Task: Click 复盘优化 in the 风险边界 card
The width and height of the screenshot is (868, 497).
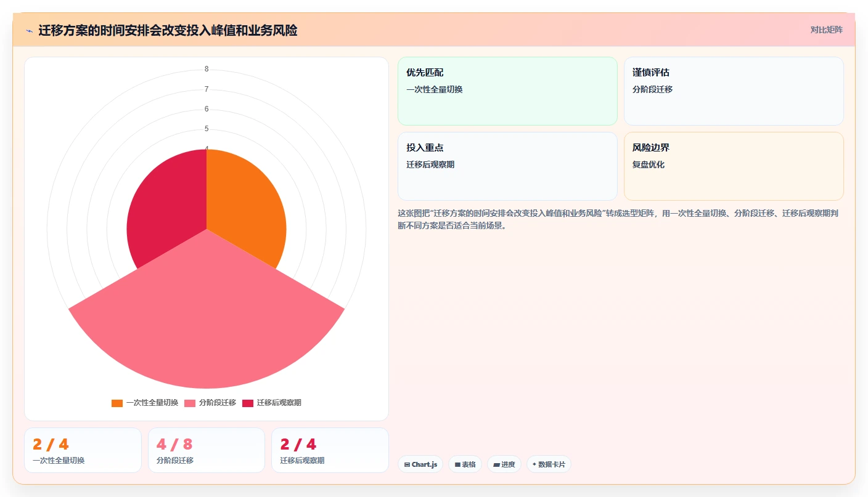Action: (649, 164)
